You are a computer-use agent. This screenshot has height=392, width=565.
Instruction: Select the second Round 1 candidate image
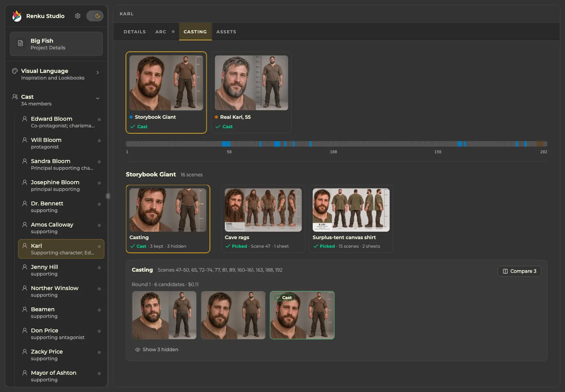point(233,315)
